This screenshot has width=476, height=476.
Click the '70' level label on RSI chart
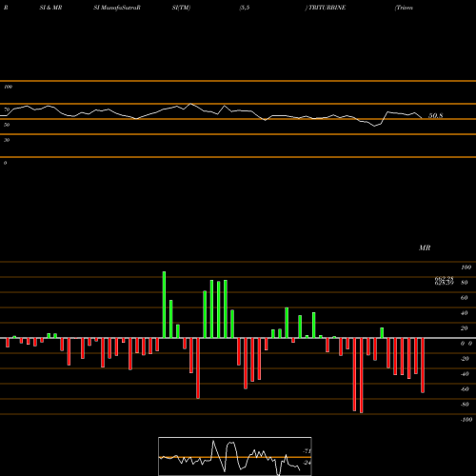[7, 109]
